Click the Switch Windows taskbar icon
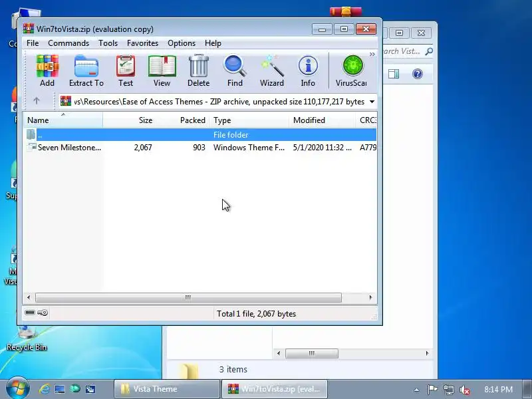 click(x=90, y=389)
